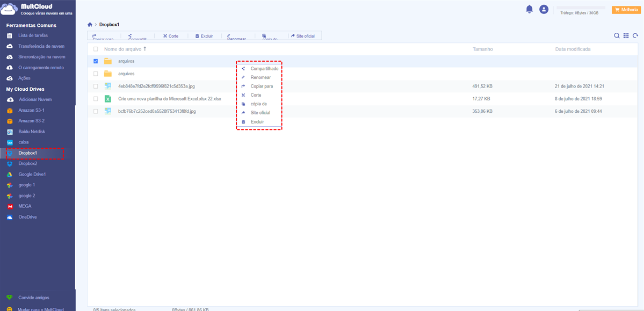Select Amazon S3-1 drive

tap(31, 111)
